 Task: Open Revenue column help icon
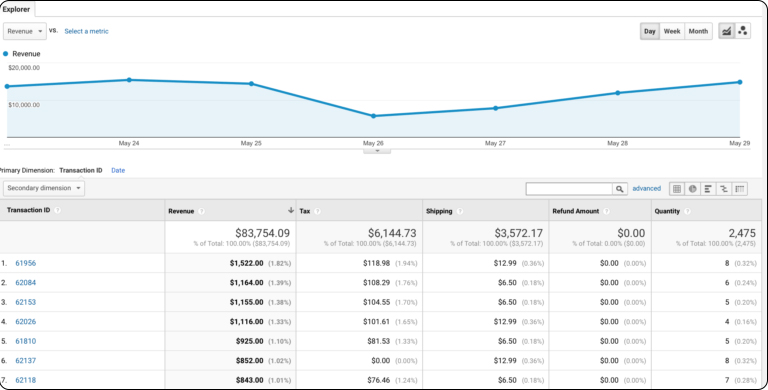click(x=201, y=211)
